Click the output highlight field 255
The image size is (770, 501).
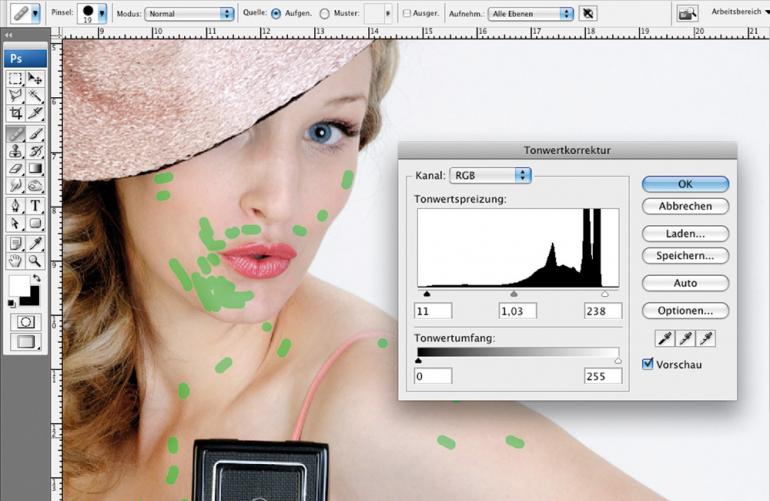point(603,376)
